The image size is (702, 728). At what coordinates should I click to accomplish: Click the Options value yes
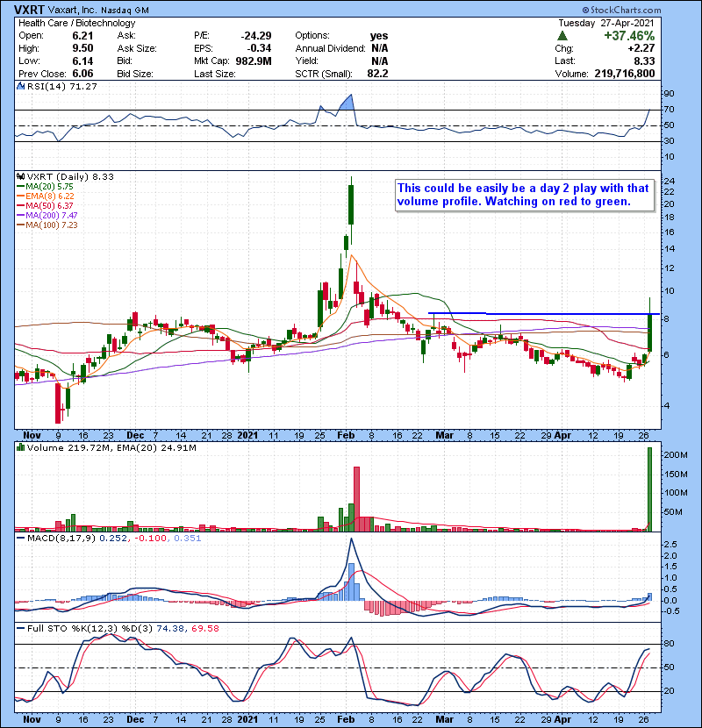click(x=379, y=36)
